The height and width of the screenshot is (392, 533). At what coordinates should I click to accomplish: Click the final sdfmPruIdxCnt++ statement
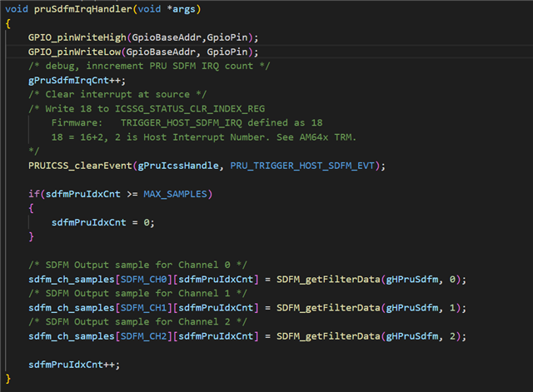(x=74, y=365)
